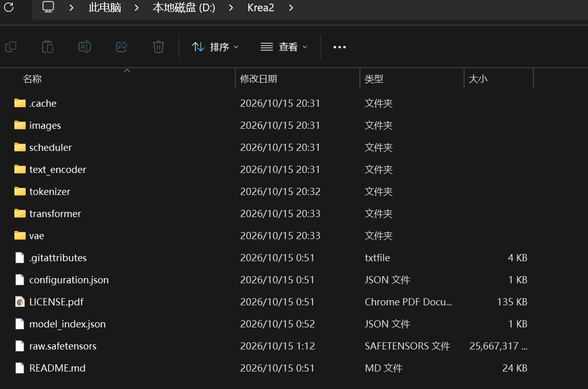588x389 pixels.
Task: Select the .gitattributes file name
Action: tap(58, 258)
